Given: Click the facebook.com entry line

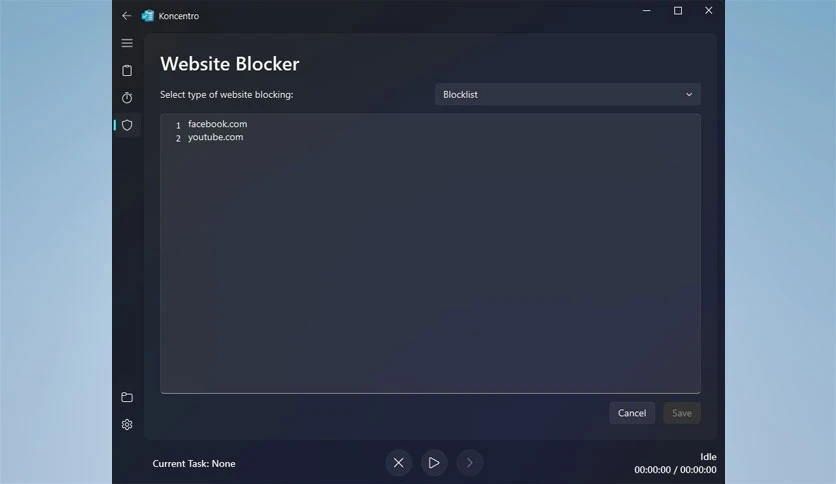Looking at the screenshot, I should tap(218, 124).
